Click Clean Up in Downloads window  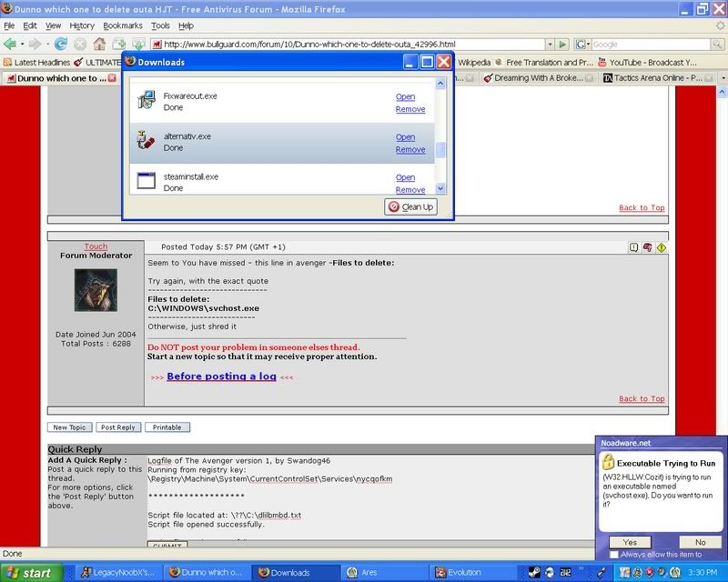pos(411,207)
